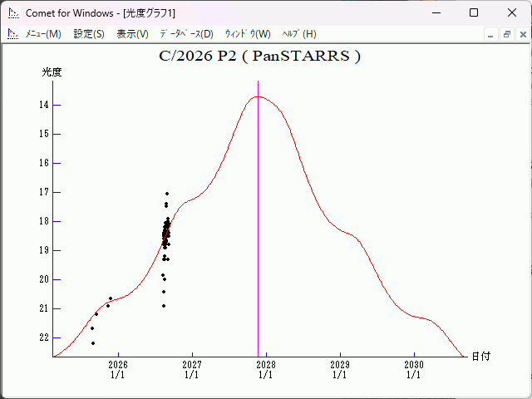
Task: Open the 表示(V) view menu
Action: point(133,34)
